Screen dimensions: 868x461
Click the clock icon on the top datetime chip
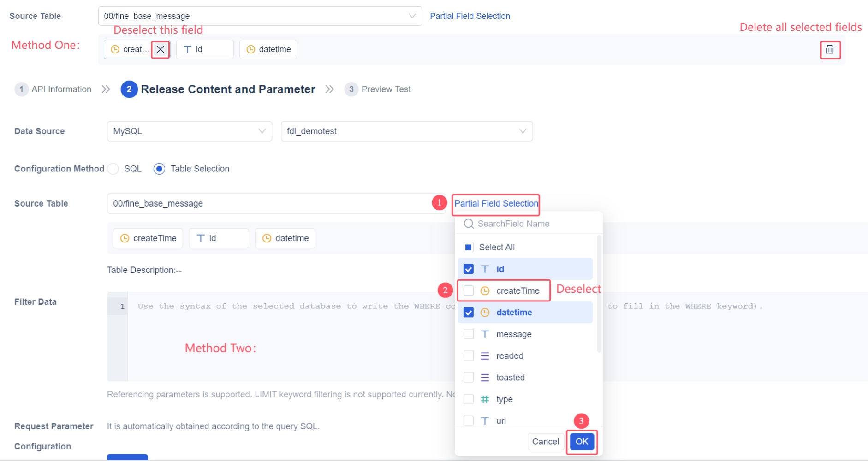[x=251, y=49]
